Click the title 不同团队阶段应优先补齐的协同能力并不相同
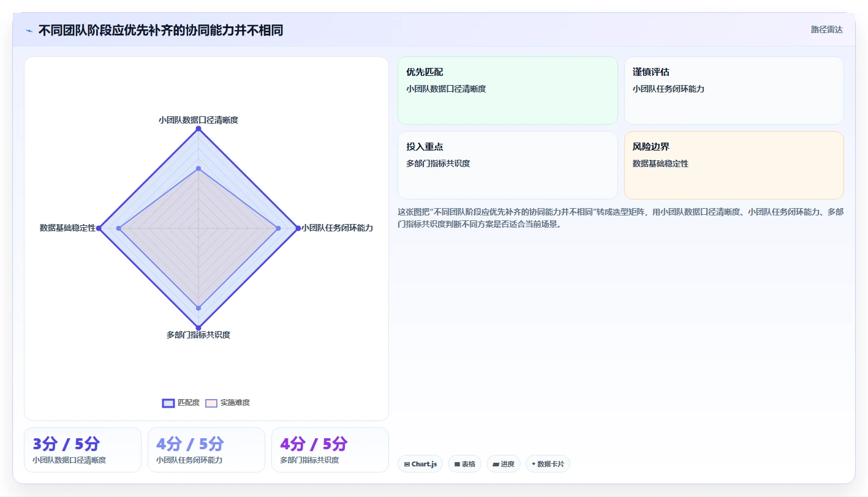This screenshot has width=868, height=497. point(160,31)
